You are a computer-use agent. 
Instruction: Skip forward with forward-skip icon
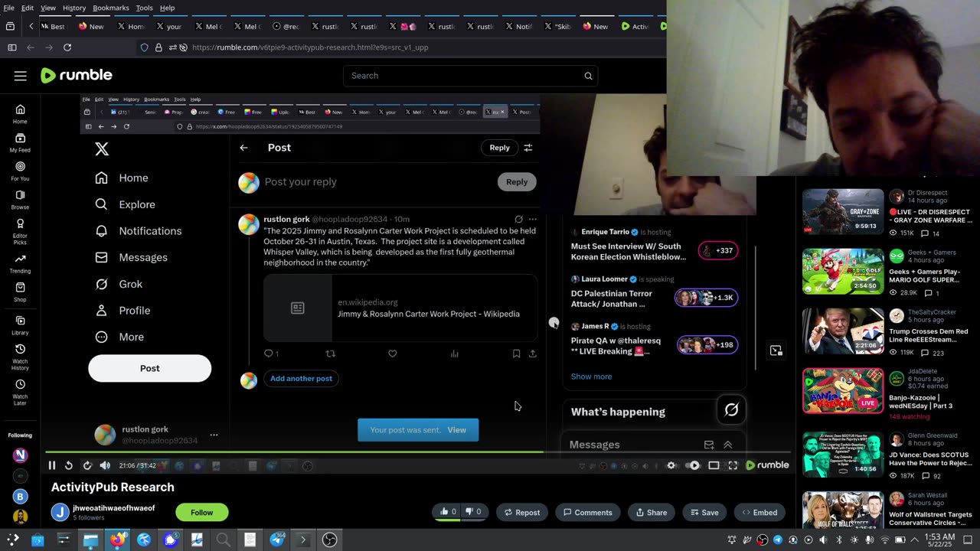tap(87, 465)
